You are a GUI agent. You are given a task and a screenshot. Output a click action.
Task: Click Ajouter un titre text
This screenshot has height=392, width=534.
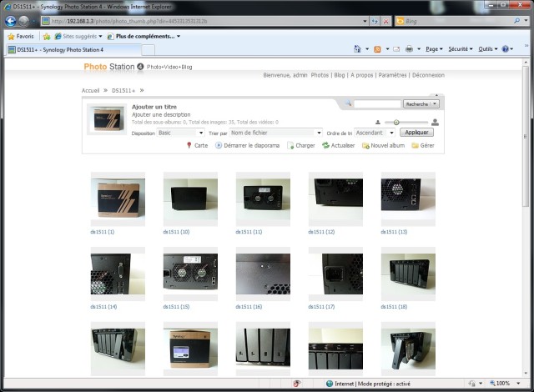pos(154,107)
